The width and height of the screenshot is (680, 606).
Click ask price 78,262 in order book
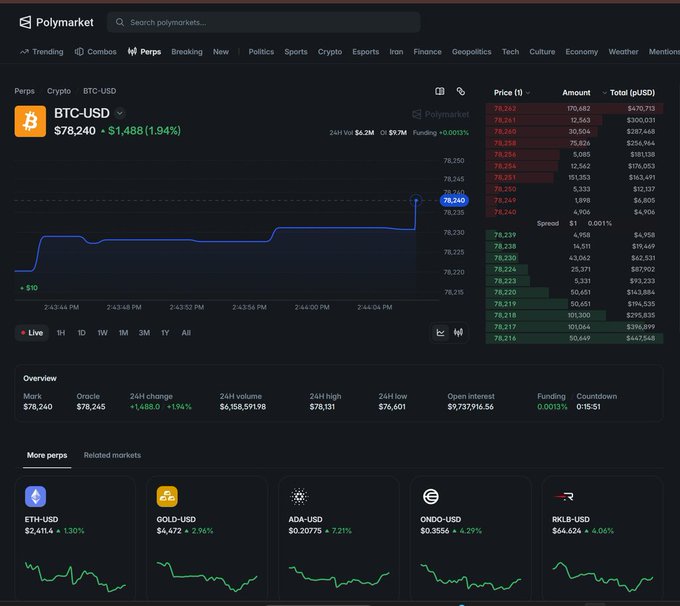[x=505, y=108]
